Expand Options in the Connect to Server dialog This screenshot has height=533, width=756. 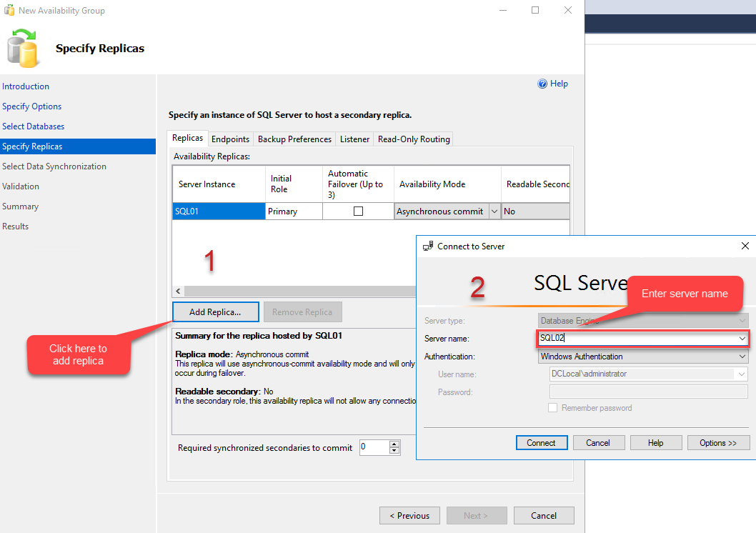click(x=718, y=442)
